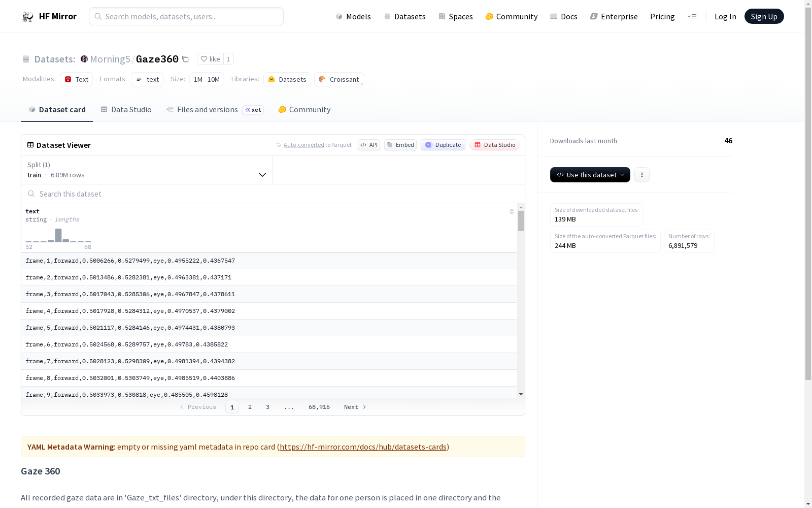Click the Datasets: breadcrumb label
The width and height of the screenshot is (812, 508).
pos(54,59)
